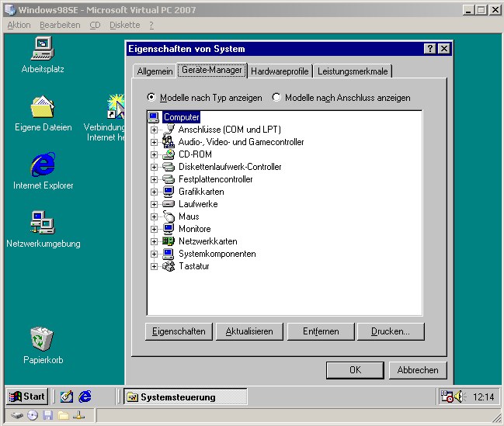This screenshot has height=426, width=504.
Task: Select Modelle nach Anschluss anzeigen radio button
Action: 276,97
